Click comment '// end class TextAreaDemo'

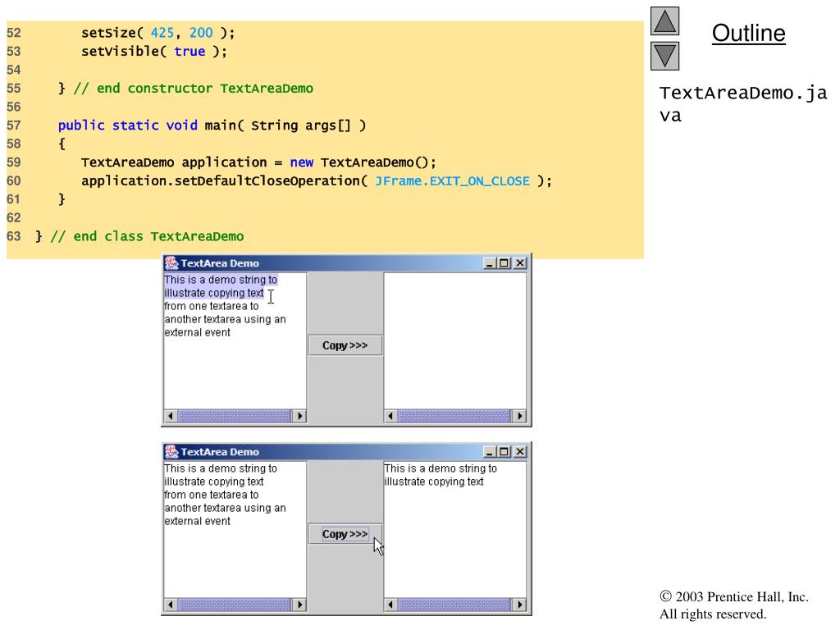click(x=147, y=236)
